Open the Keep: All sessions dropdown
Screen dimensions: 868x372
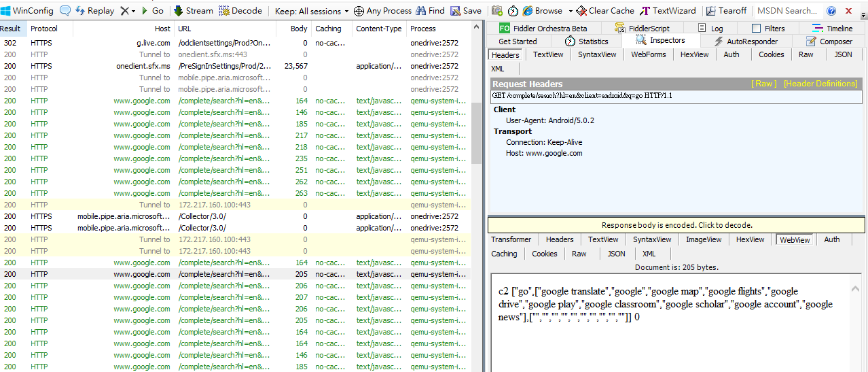click(x=312, y=11)
